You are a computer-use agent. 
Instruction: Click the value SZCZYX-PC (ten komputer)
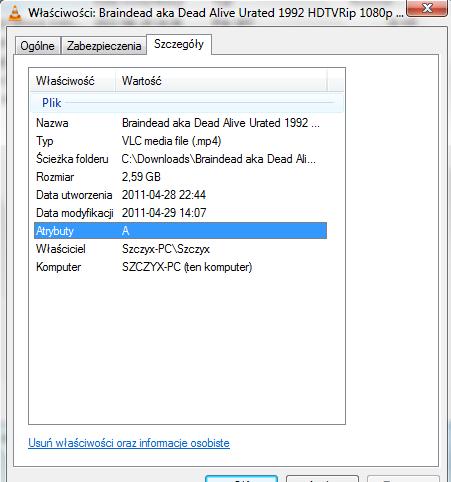187,267
